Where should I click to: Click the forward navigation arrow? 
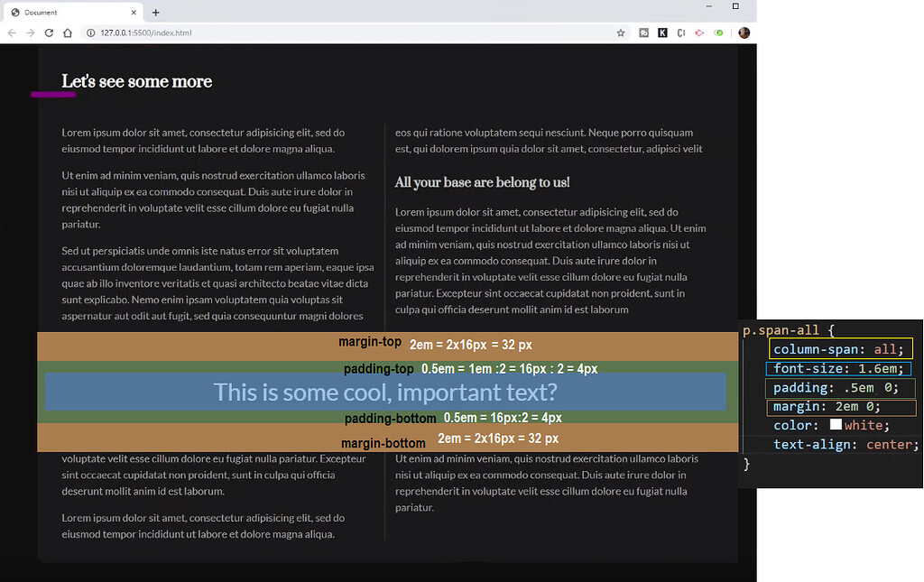point(30,32)
